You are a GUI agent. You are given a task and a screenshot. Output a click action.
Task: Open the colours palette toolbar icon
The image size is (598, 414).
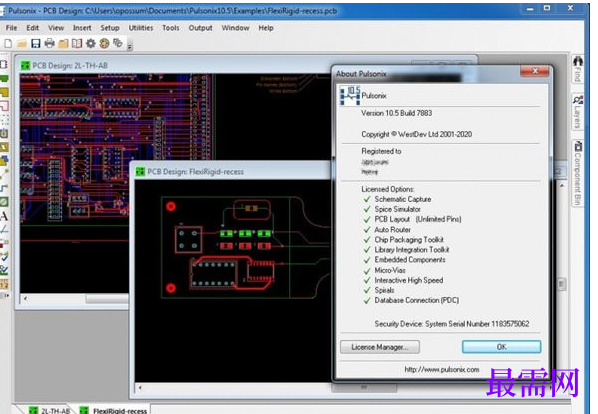(104, 43)
